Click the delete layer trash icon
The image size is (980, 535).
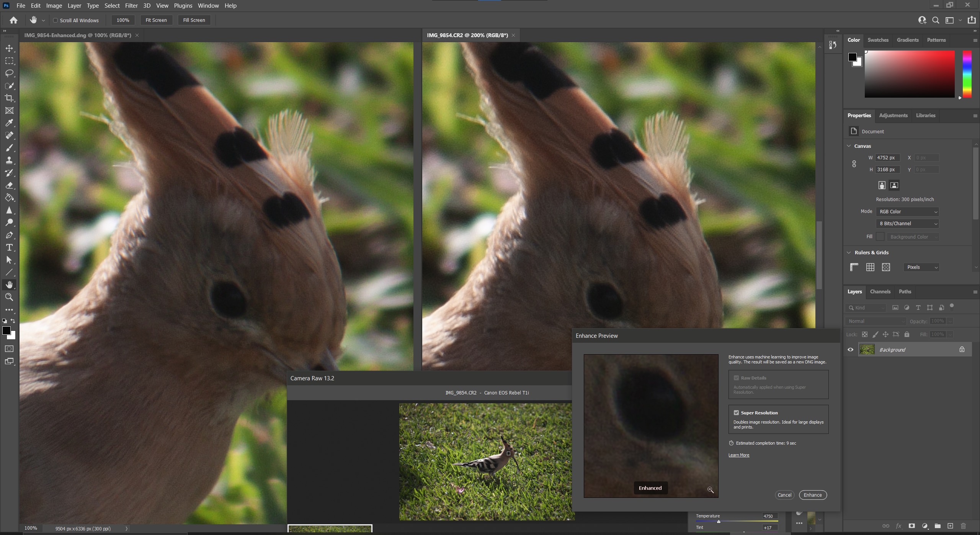(964, 526)
